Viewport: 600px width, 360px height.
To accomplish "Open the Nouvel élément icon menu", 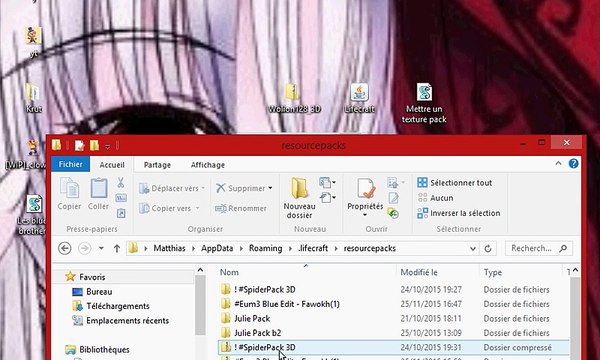I will [328, 182].
